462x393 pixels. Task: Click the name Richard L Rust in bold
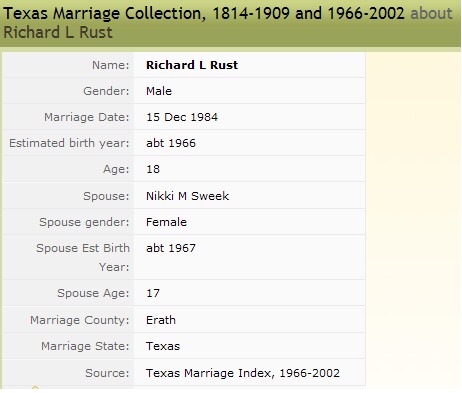192,65
